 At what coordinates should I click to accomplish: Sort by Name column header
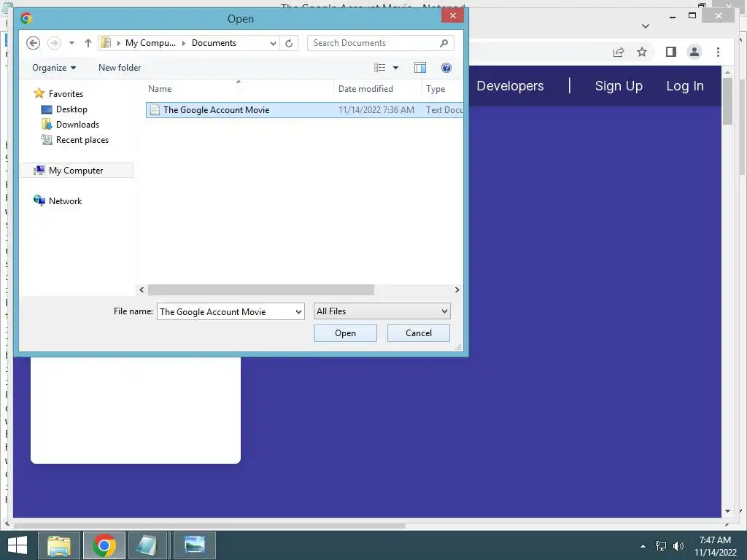pyautogui.click(x=160, y=88)
